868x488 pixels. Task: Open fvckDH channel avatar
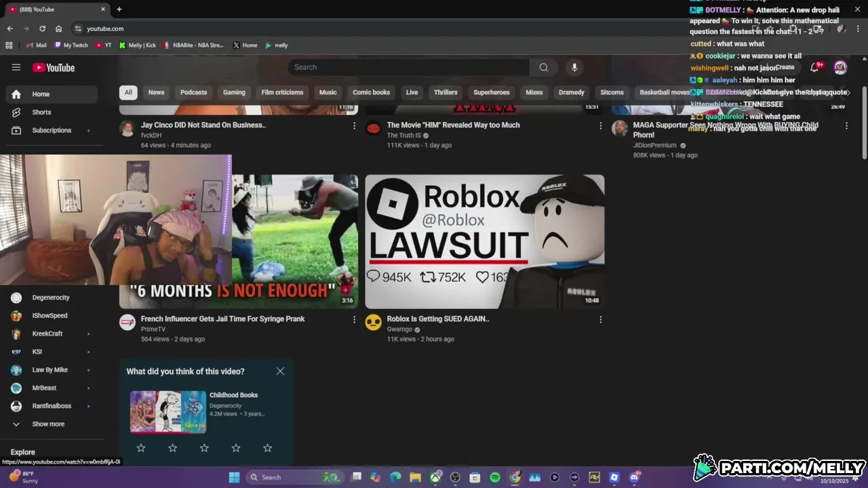[127, 128]
